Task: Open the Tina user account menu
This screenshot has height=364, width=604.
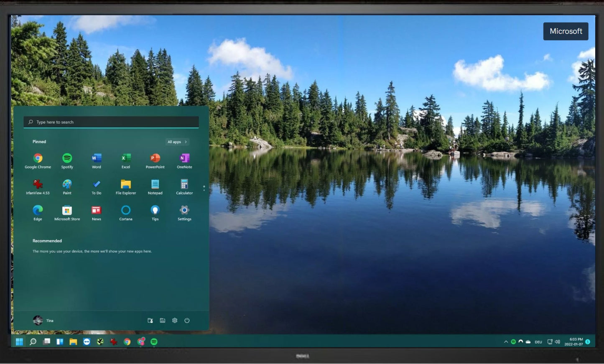Action: [x=43, y=321]
